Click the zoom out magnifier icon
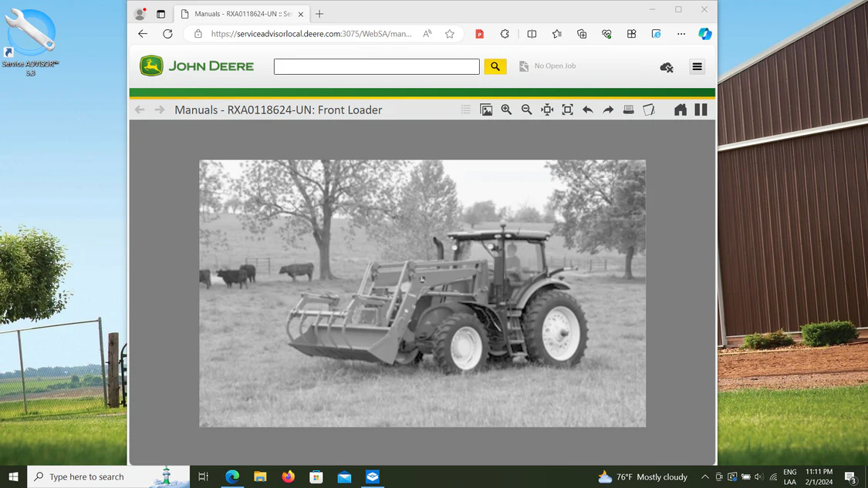 tap(526, 109)
